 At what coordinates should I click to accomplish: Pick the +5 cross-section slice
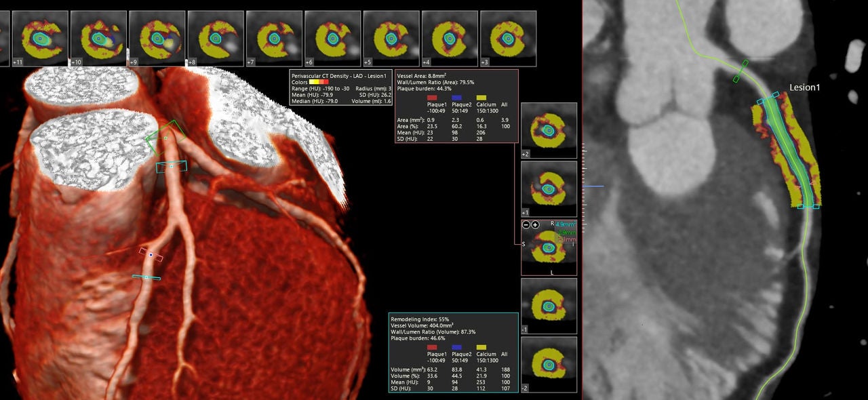point(391,39)
